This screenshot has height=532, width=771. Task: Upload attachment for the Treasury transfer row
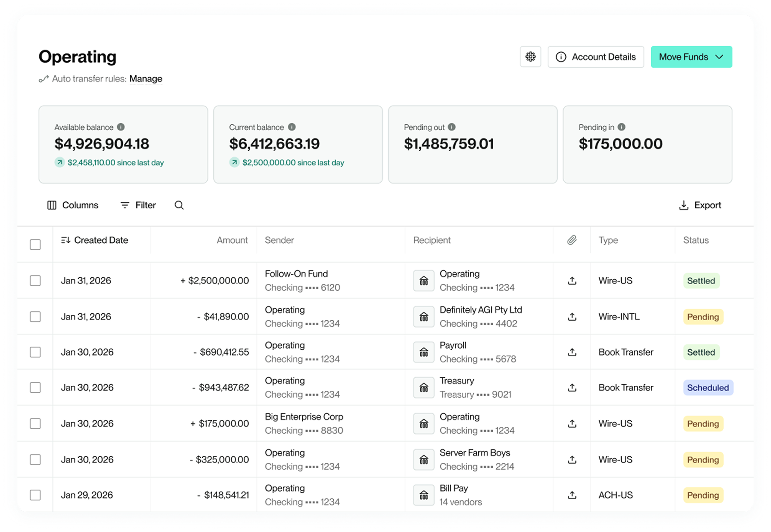pos(572,387)
